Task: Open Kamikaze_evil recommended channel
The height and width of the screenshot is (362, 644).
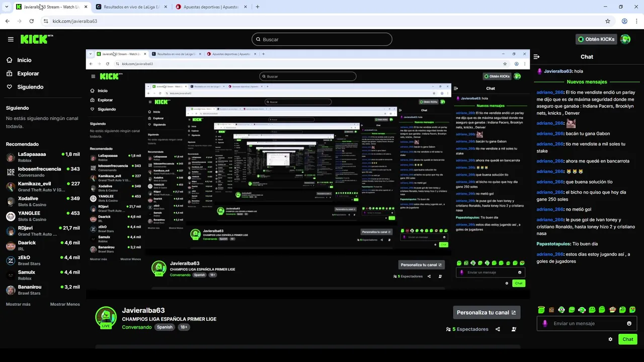Action: tap(43, 187)
